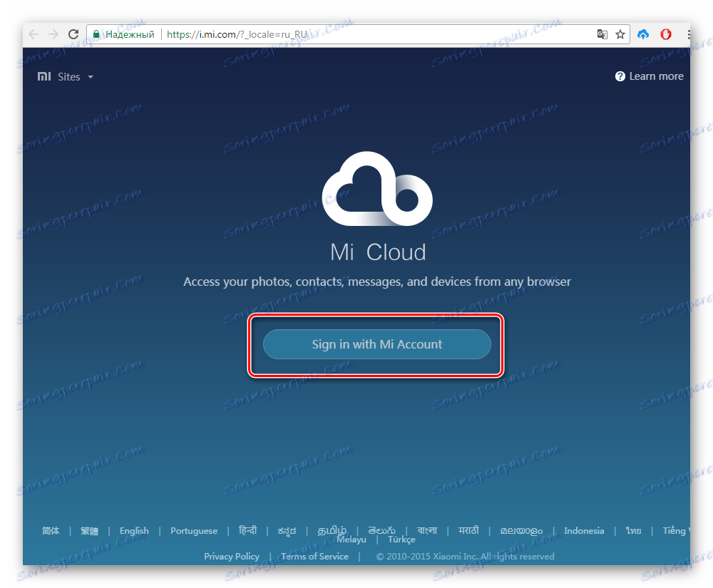Reload the Mi Cloud page
The width and height of the screenshot is (713, 588).
(73, 34)
